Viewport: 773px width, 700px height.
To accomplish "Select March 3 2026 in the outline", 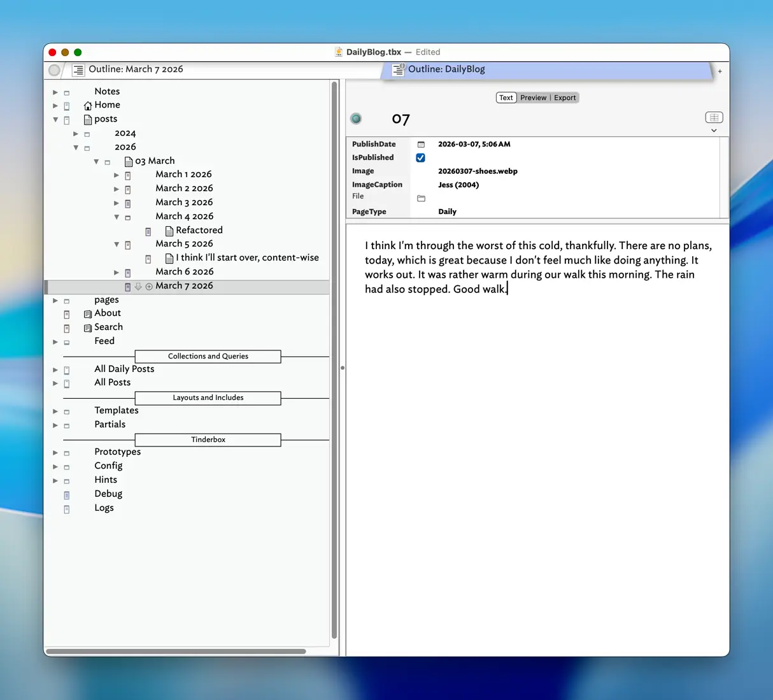I will pos(184,202).
